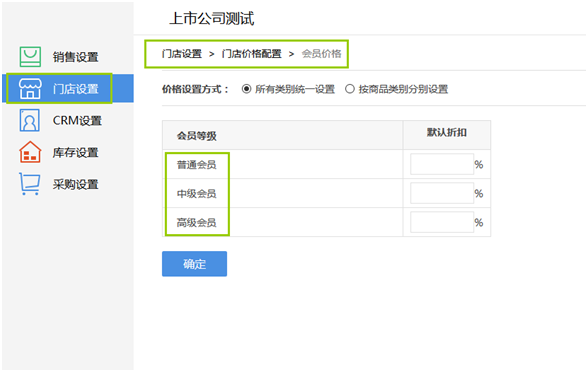Click the 销售设置 shopping bag icon
This screenshot has width=588, height=372.
click(30, 57)
